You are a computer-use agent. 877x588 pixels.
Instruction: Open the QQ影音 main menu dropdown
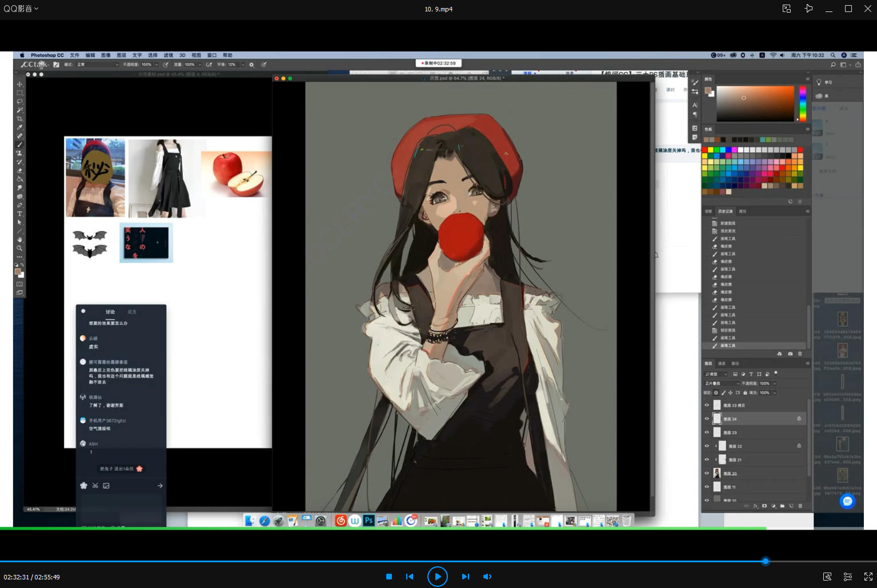(21, 9)
